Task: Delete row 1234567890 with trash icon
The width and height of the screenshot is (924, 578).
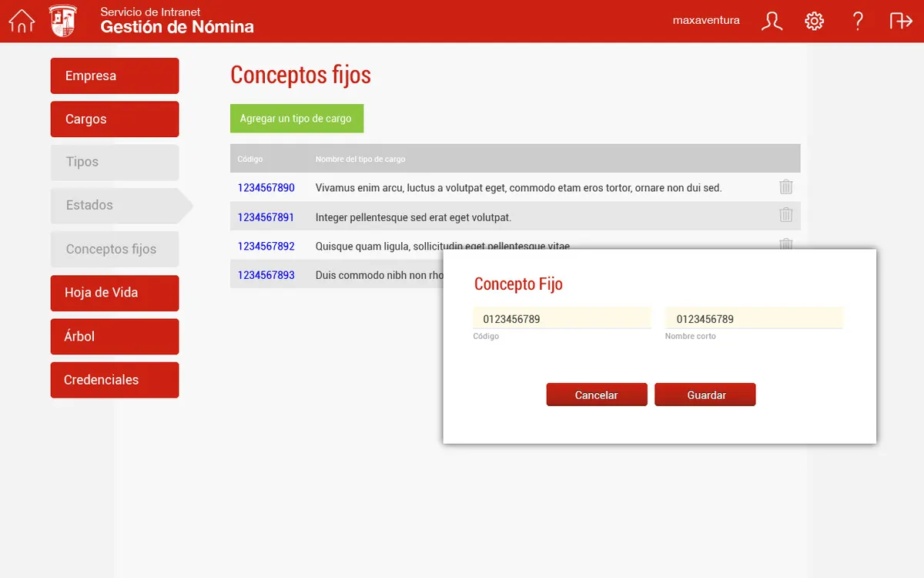Action: 785,187
